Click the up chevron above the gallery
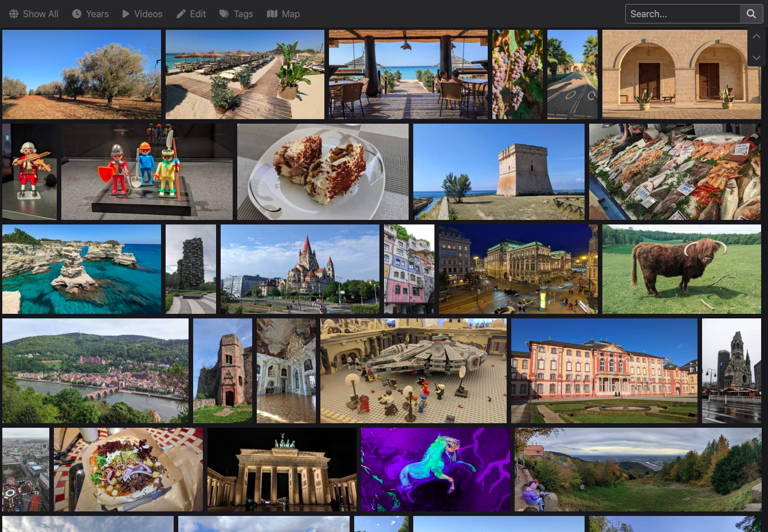Image resolution: width=768 pixels, height=532 pixels. (x=757, y=36)
